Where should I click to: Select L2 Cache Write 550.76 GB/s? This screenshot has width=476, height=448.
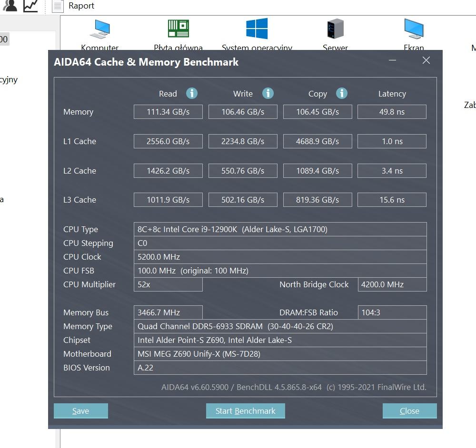[243, 171]
